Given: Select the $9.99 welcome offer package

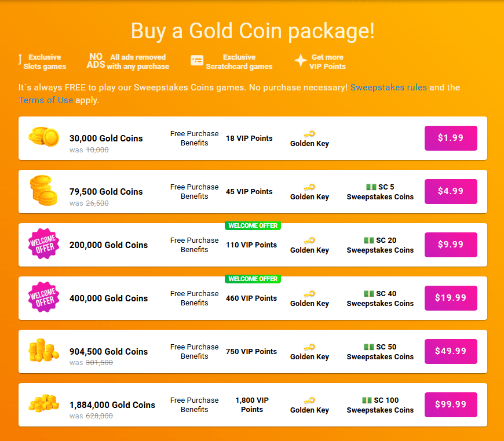Looking at the screenshot, I should pos(451,245).
